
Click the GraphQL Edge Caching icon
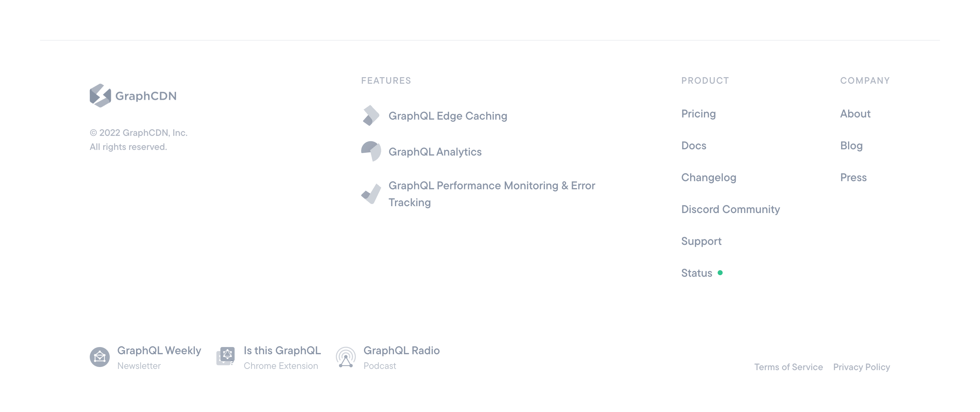click(371, 116)
